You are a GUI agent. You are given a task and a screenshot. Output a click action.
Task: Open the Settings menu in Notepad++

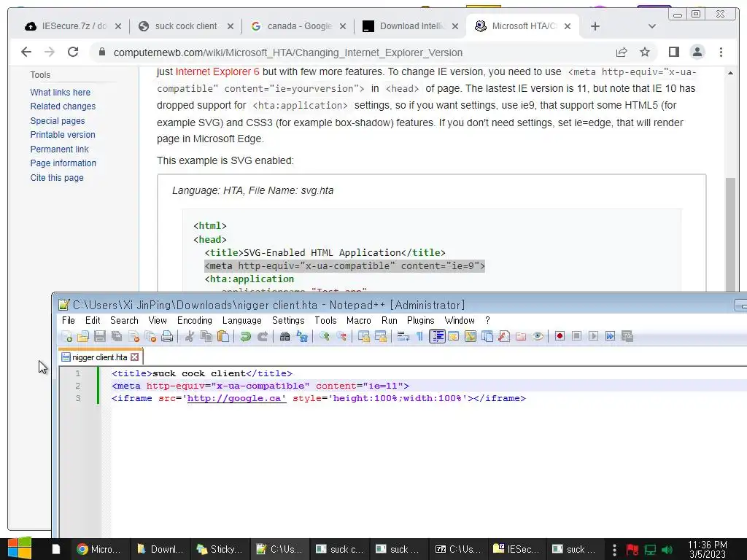point(288,321)
